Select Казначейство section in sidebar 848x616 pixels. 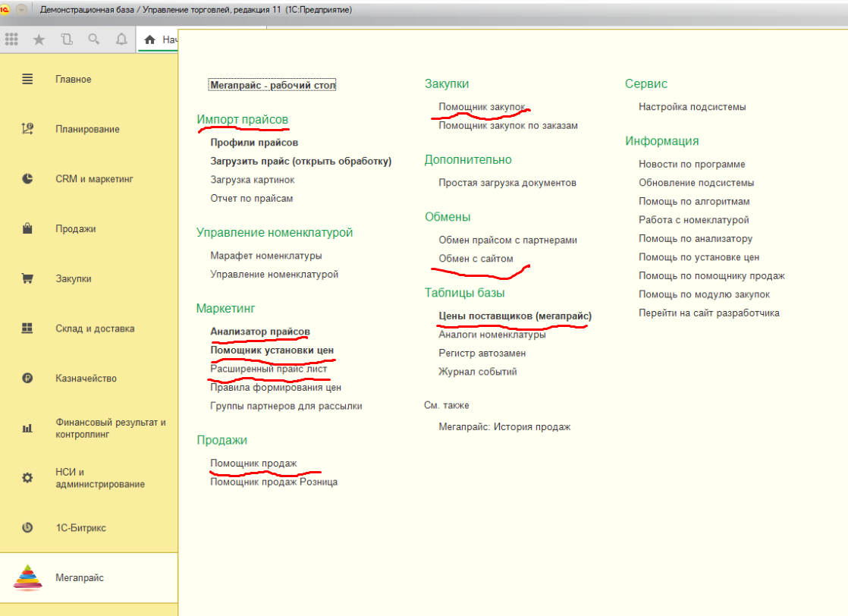click(86, 378)
